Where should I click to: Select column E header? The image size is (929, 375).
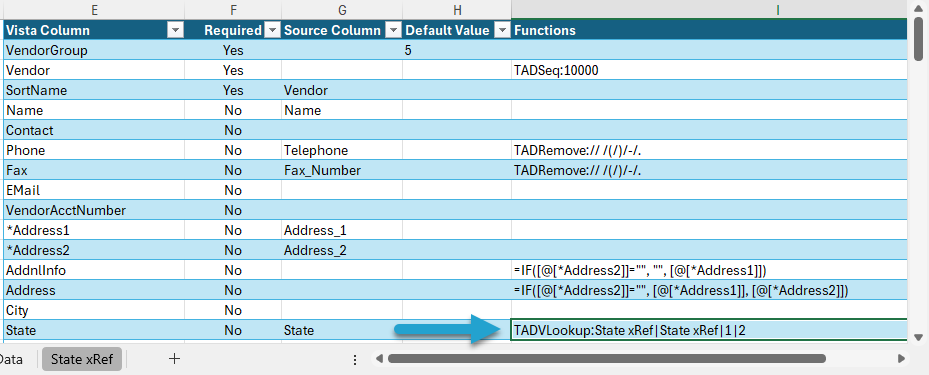click(94, 9)
